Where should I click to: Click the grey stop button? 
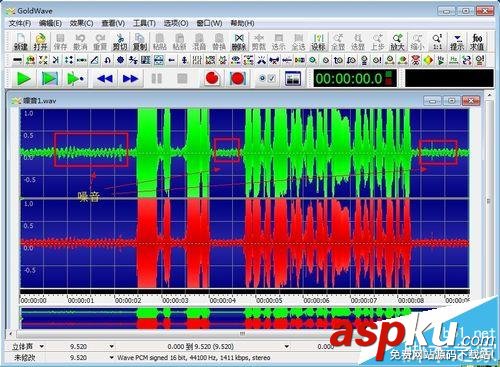tap(182, 79)
